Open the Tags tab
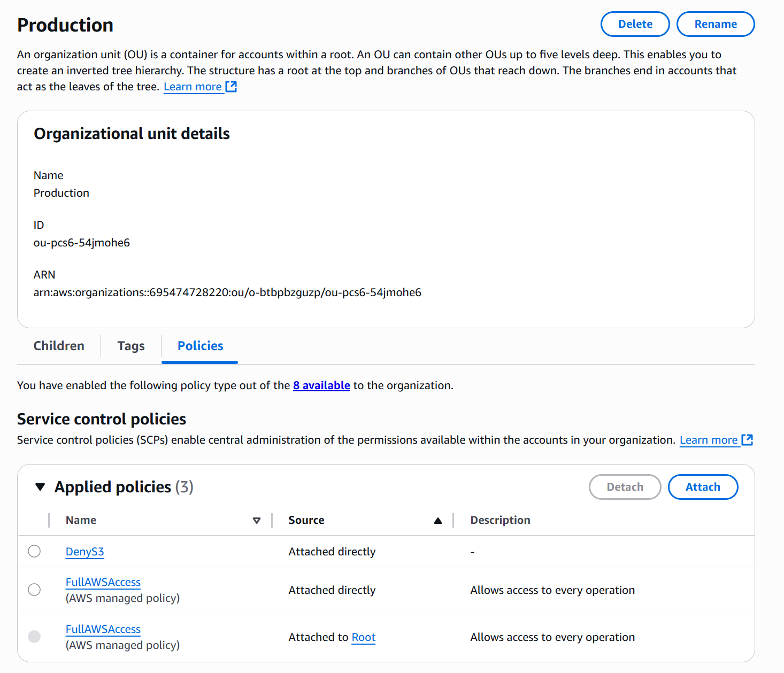The height and width of the screenshot is (673, 784). point(131,346)
